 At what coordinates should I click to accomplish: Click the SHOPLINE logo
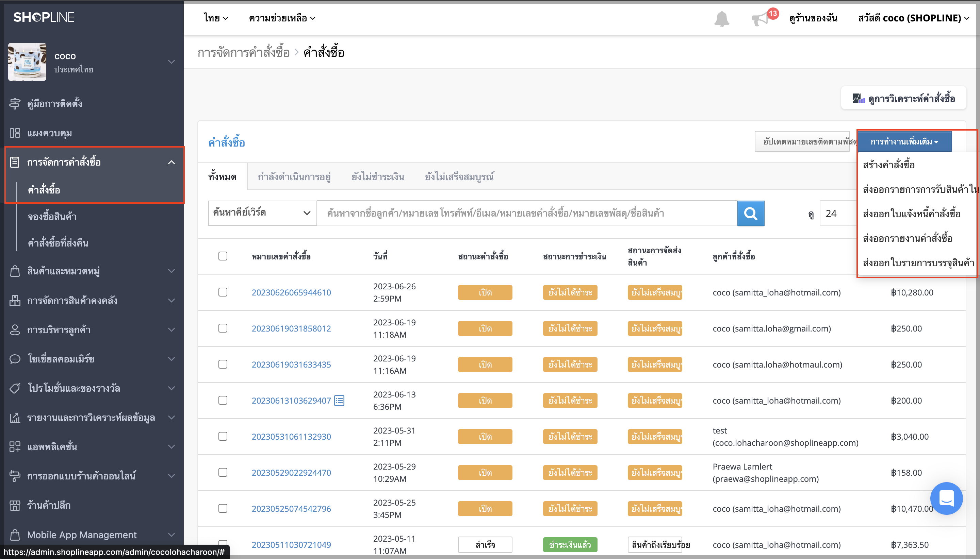point(44,17)
